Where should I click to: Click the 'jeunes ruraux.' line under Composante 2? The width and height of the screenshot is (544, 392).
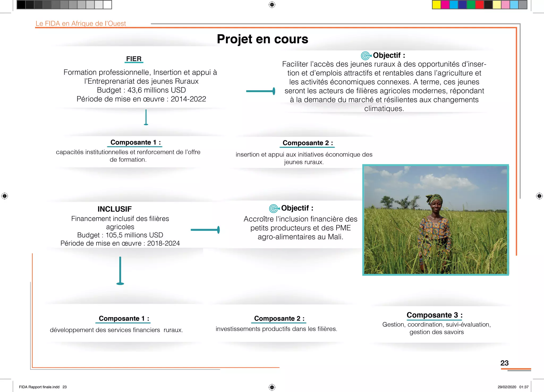point(304,162)
